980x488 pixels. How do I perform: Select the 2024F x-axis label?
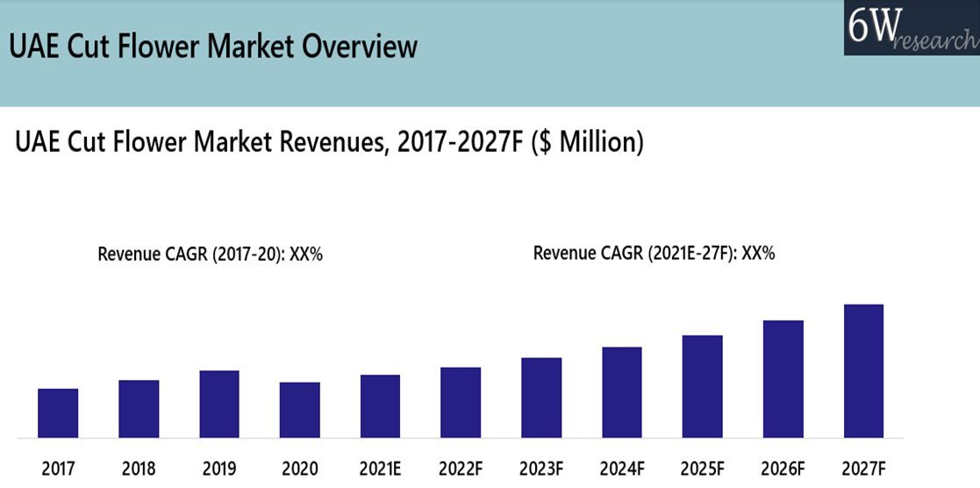pyautogui.click(x=622, y=469)
